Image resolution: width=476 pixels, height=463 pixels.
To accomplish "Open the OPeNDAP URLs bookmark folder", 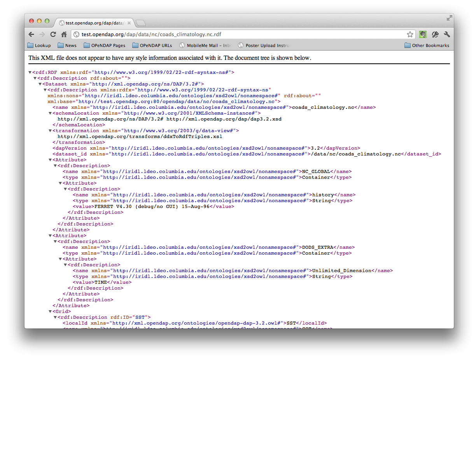I will pyautogui.click(x=152, y=45).
